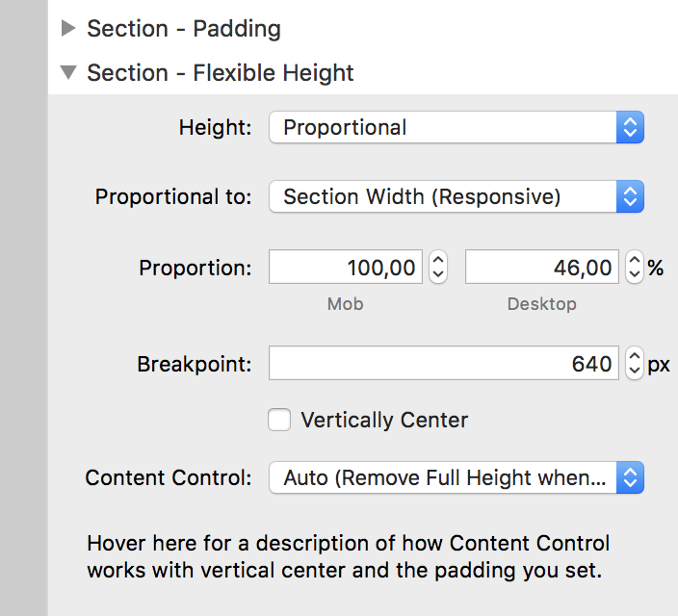
Task: Expand the Section - Padding group
Action: pos(67,29)
